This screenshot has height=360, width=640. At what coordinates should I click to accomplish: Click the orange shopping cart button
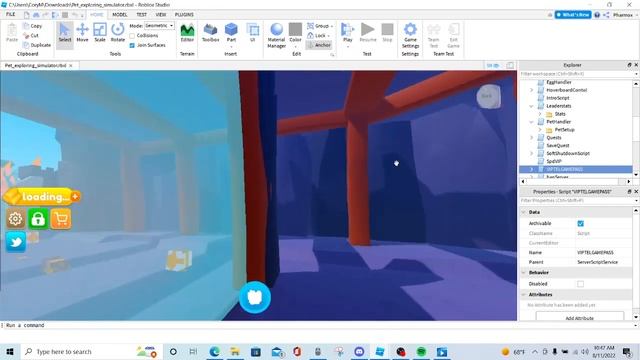coord(61,219)
